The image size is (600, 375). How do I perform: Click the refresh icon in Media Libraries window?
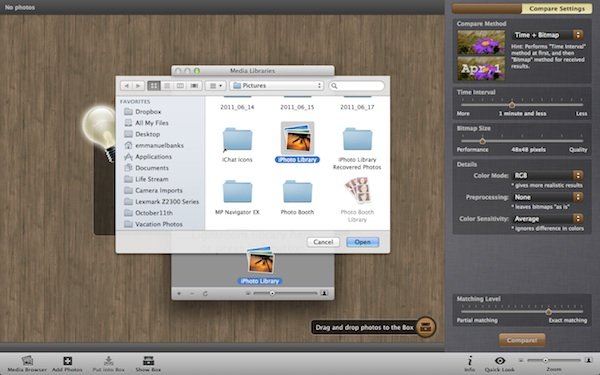click(x=205, y=293)
